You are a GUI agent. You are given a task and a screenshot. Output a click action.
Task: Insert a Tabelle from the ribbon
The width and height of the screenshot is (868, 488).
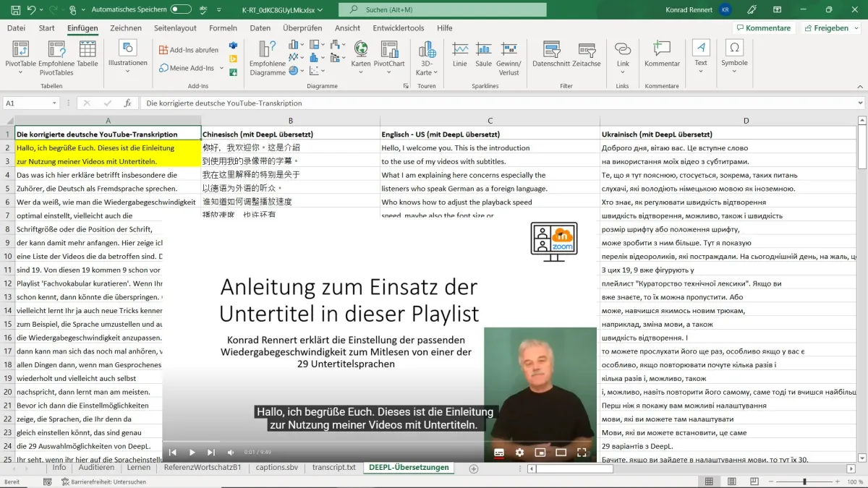tap(86, 57)
